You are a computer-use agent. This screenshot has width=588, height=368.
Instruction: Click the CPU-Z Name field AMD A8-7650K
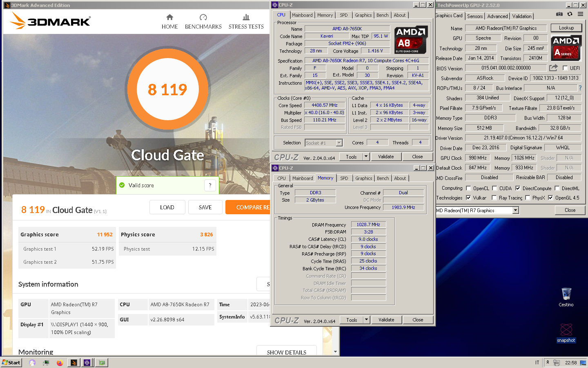[347, 29]
